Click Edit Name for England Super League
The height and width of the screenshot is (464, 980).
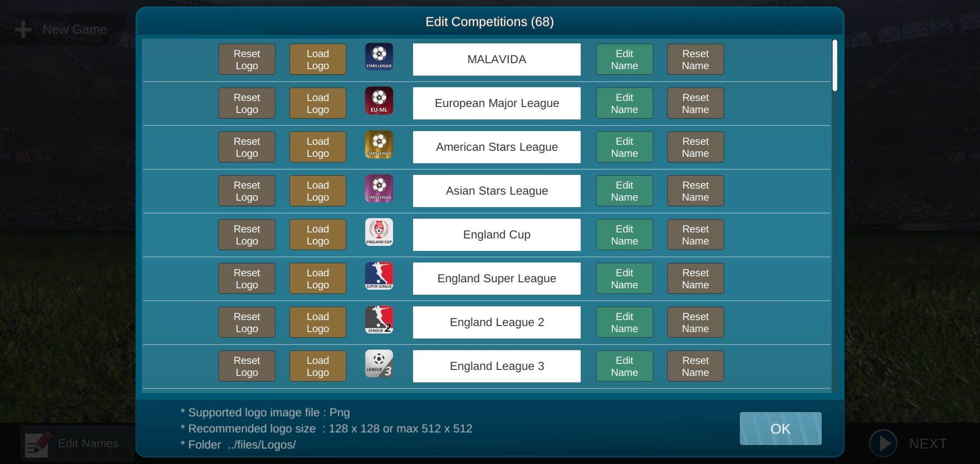(x=624, y=278)
